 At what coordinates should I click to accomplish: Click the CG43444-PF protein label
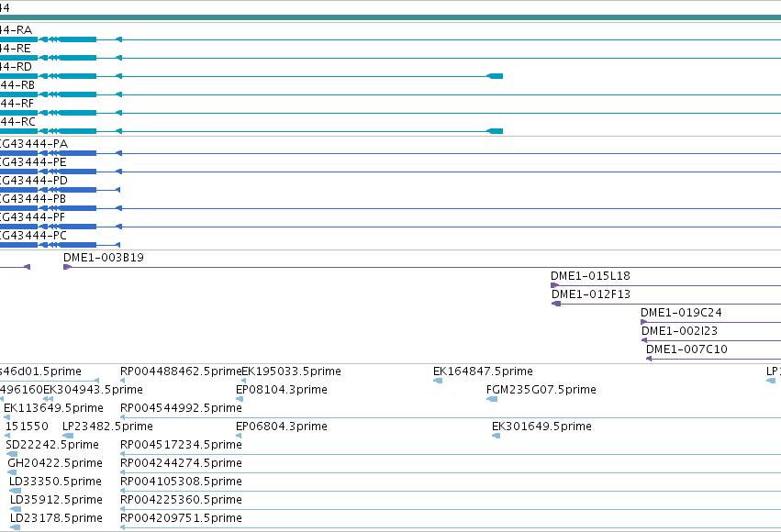coord(32,218)
